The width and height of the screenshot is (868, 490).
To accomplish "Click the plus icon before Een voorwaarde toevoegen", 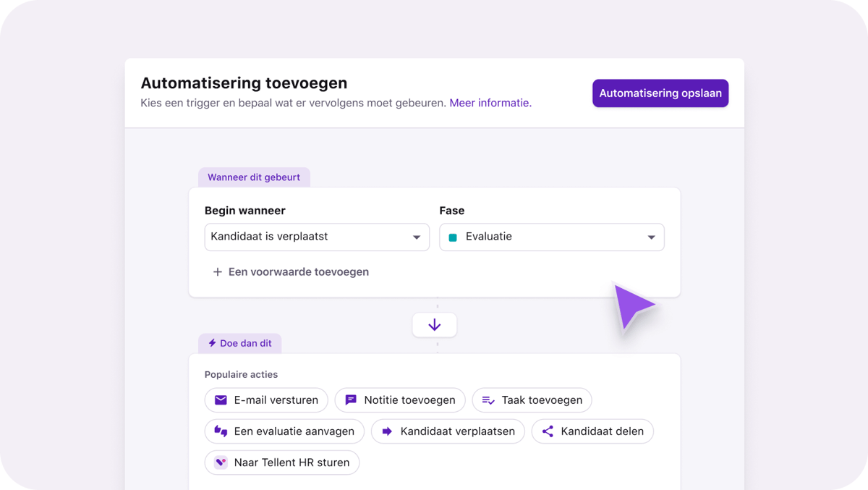I will click(217, 271).
